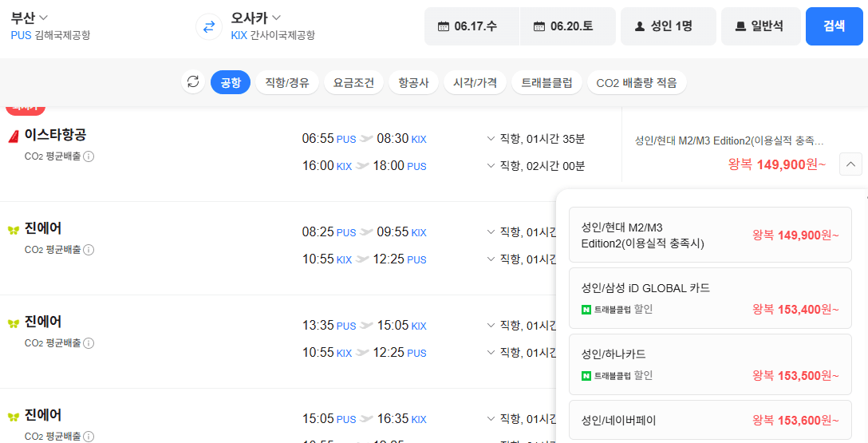This screenshot has height=443, width=868.
Task: Click the 진에어 logo of 13:35 flight
Action: coord(14,322)
